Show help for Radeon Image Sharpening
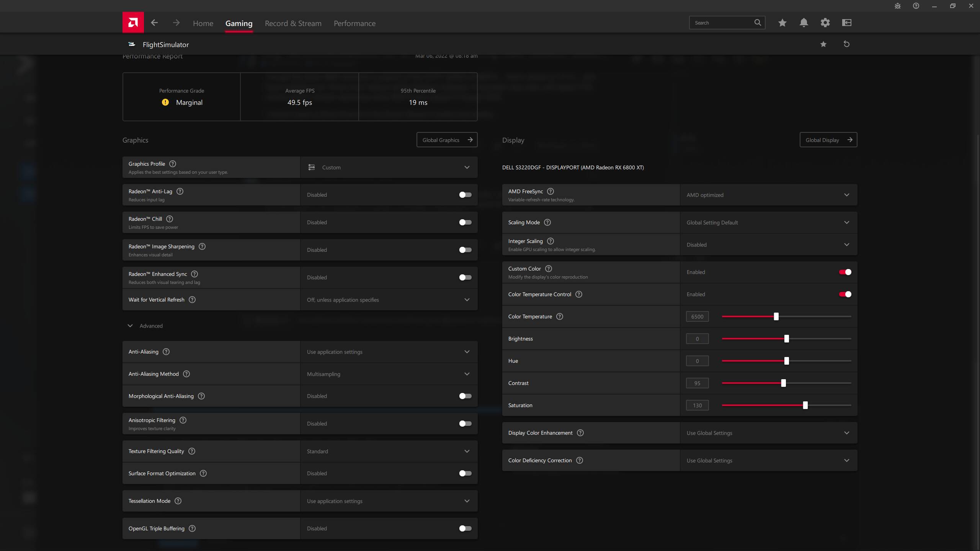This screenshot has height=551, width=980. tap(202, 246)
